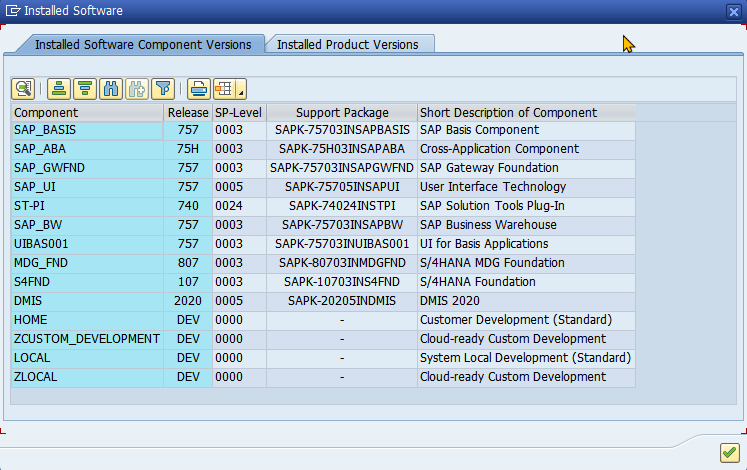Click support package SAPK-80703INMDGFND
747x470 pixels.
point(342,264)
